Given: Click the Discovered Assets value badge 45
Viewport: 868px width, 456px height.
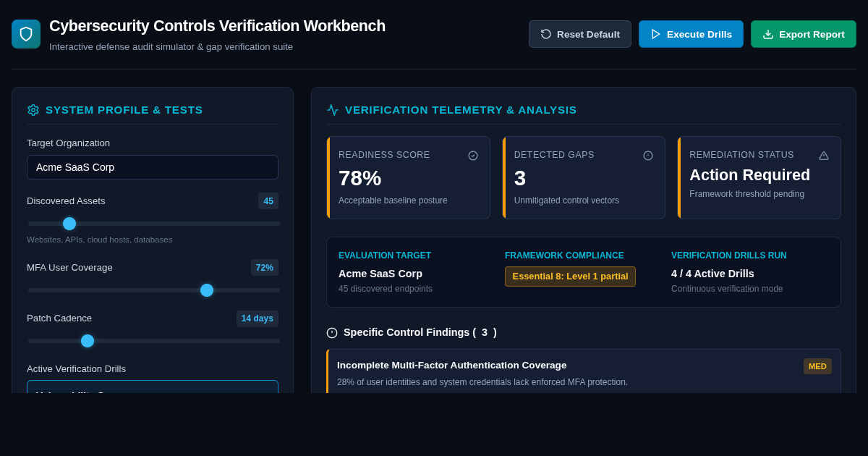Looking at the screenshot, I should pyautogui.click(x=268, y=201).
